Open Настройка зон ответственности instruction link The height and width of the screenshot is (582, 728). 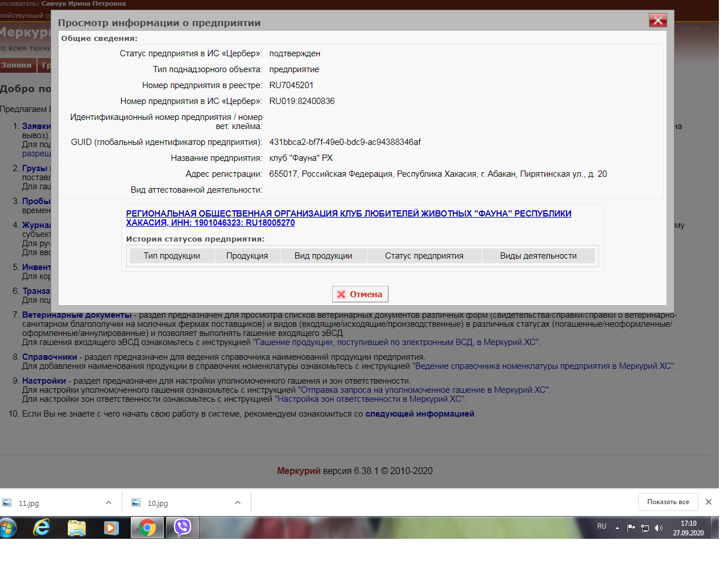pyautogui.click(x=370, y=399)
